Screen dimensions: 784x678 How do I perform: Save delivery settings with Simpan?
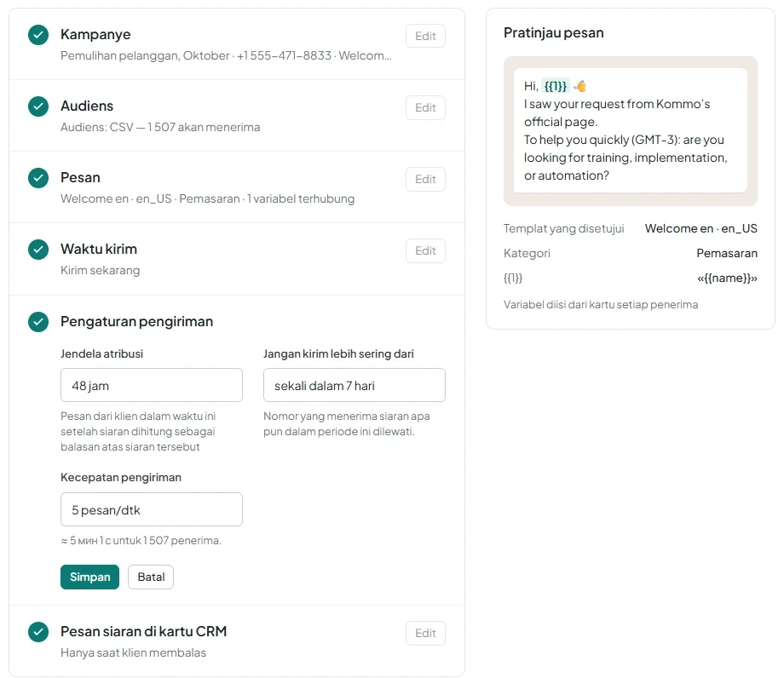(x=90, y=577)
